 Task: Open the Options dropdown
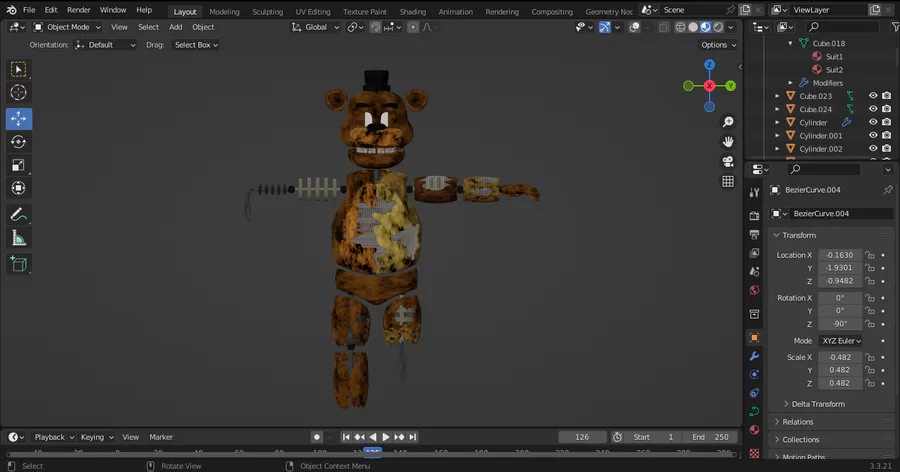(x=718, y=45)
